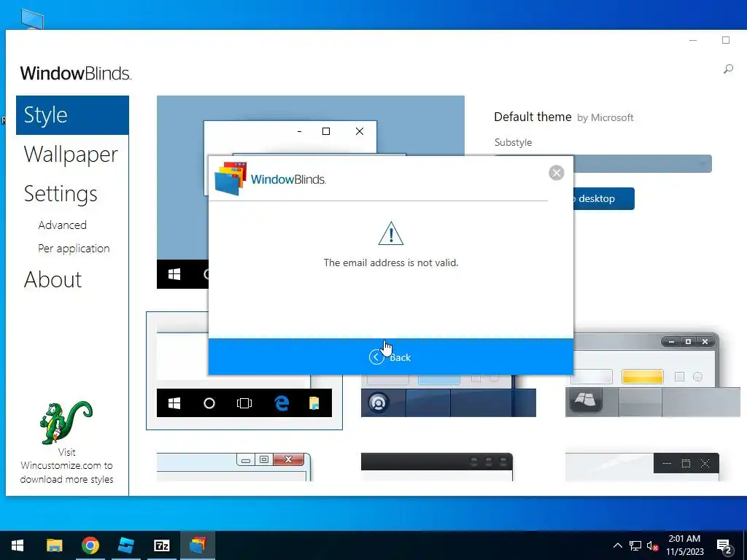This screenshot has height=560, width=747.
Task: Click the muted volume tray icon
Action: tap(652, 545)
